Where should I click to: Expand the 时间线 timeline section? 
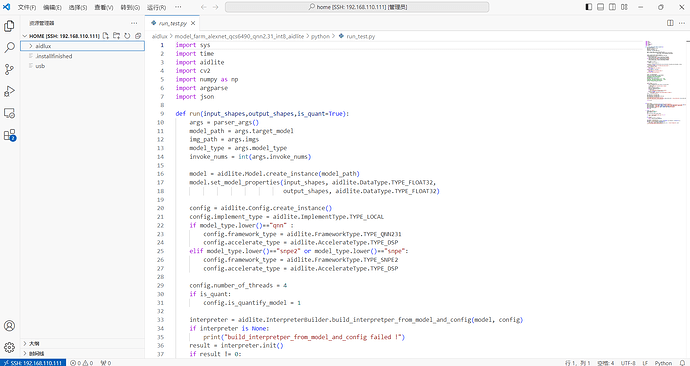point(83,353)
